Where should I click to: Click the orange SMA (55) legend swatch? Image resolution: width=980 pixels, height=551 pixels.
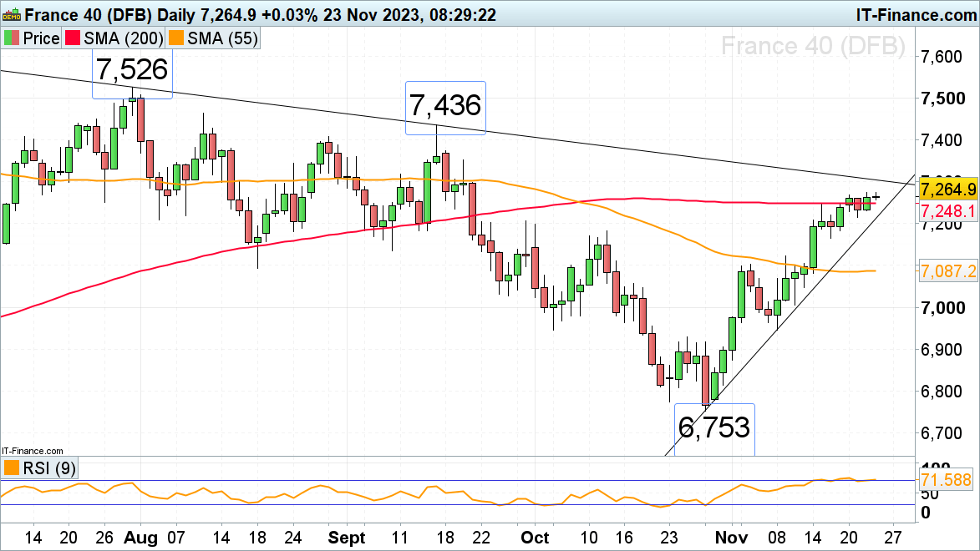(x=175, y=38)
